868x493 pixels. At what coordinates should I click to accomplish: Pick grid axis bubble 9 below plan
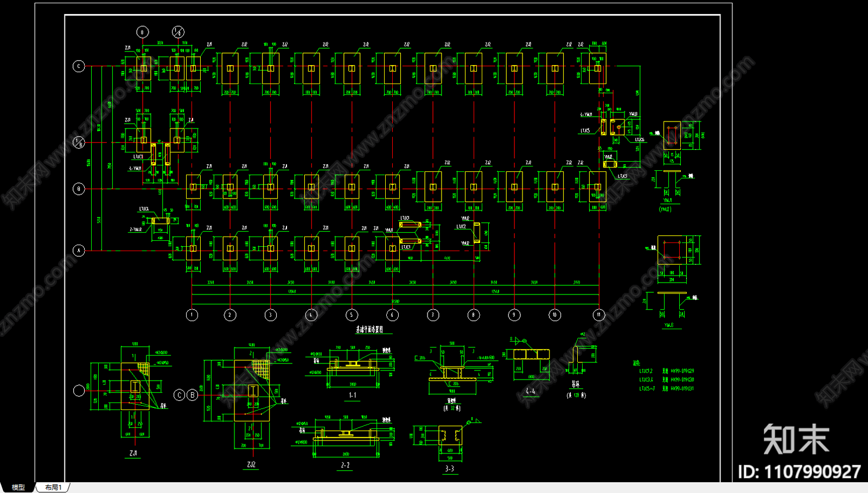coord(514,315)
